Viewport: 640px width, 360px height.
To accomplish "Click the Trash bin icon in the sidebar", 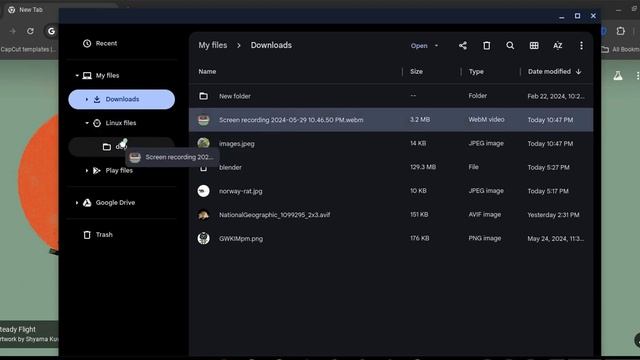I will click(x=87, y=235).
